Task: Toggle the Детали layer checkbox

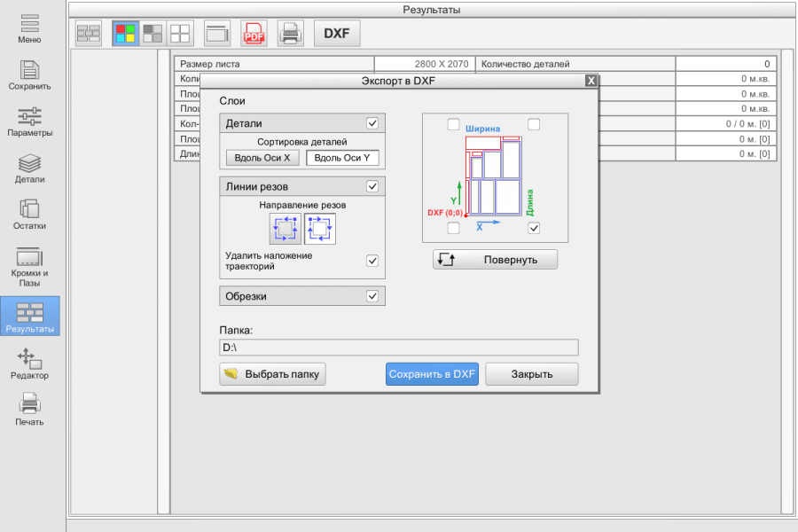Action: click(372, 123)
